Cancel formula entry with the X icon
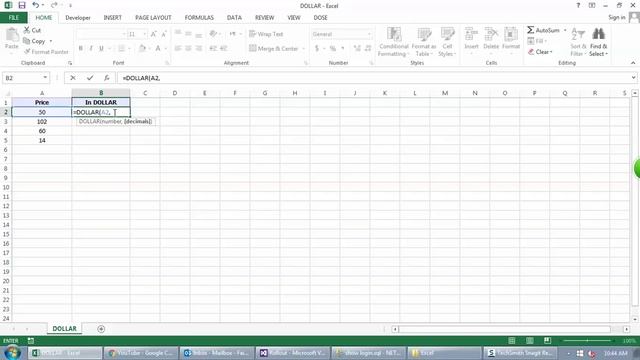The height and width of the screenshot is (360, 640). [x=73, y=78]
